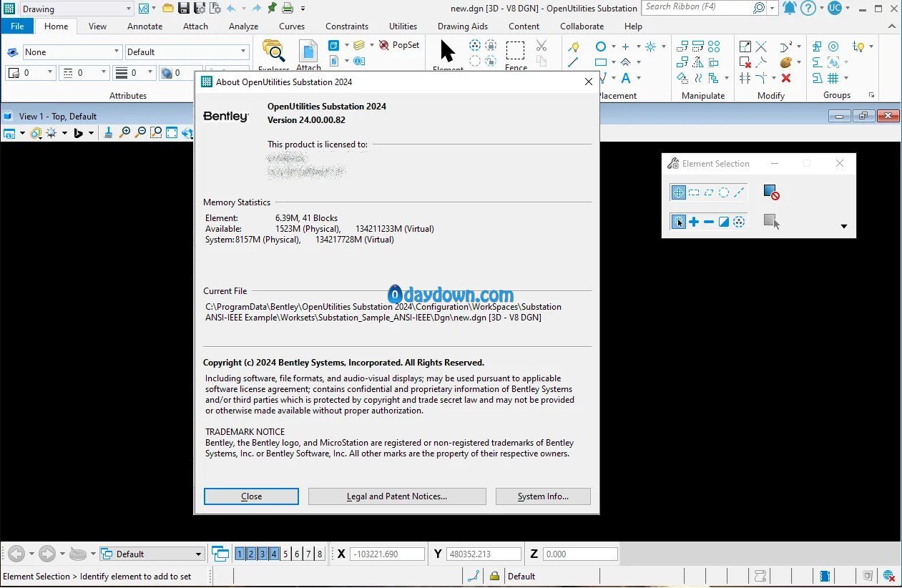Click the lock icon in status bar
Screen dimensions: 902x588
coord(494,576)
